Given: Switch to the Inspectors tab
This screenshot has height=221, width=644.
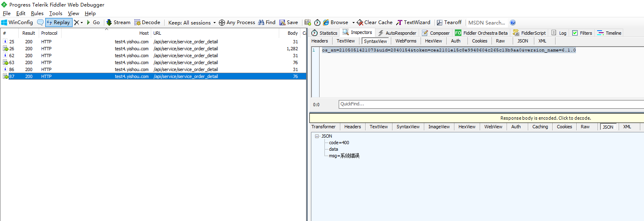Looking at the screenshot, I should click(357, 33).
